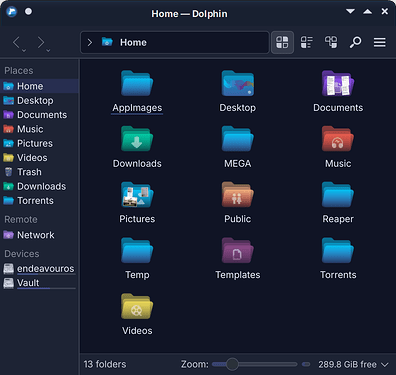The image size is (396, 375).
Task: Switch to Icons view mode
Action: tap(282, 42)
